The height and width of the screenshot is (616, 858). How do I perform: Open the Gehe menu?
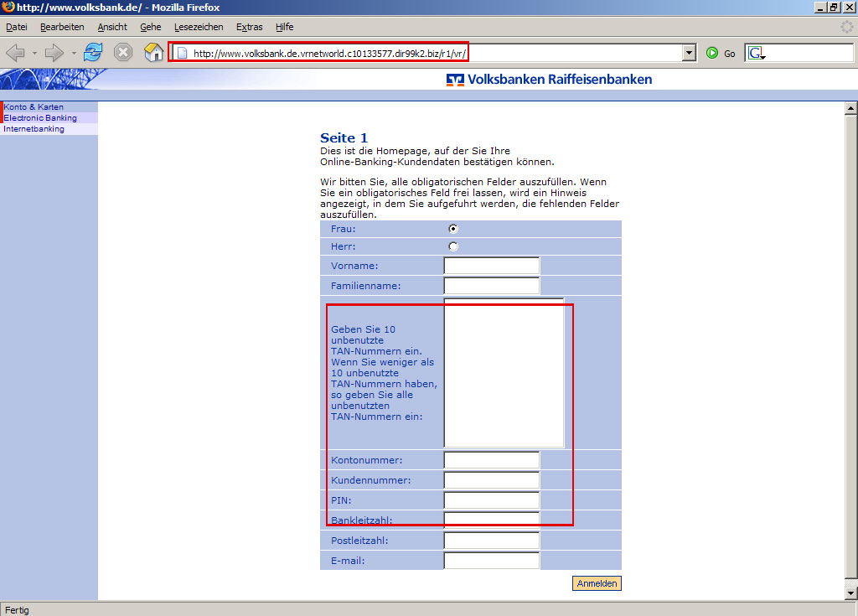[151, 27]
